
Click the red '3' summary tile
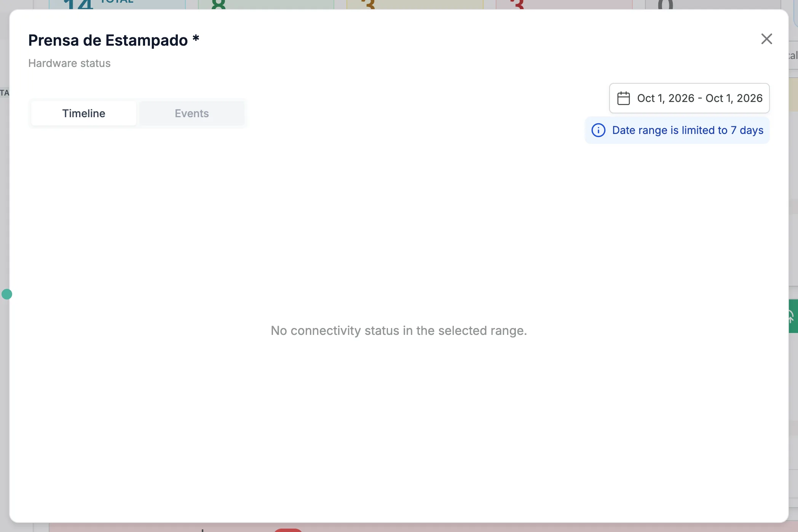click(x=564, y=5)
